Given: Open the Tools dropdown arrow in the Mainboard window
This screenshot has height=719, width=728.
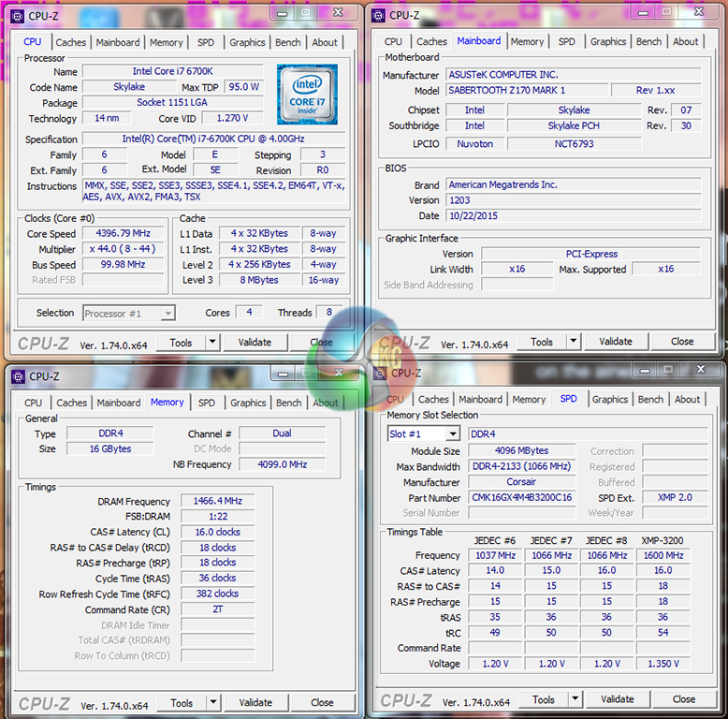Looking at the screenshot, I should [574, 342].
